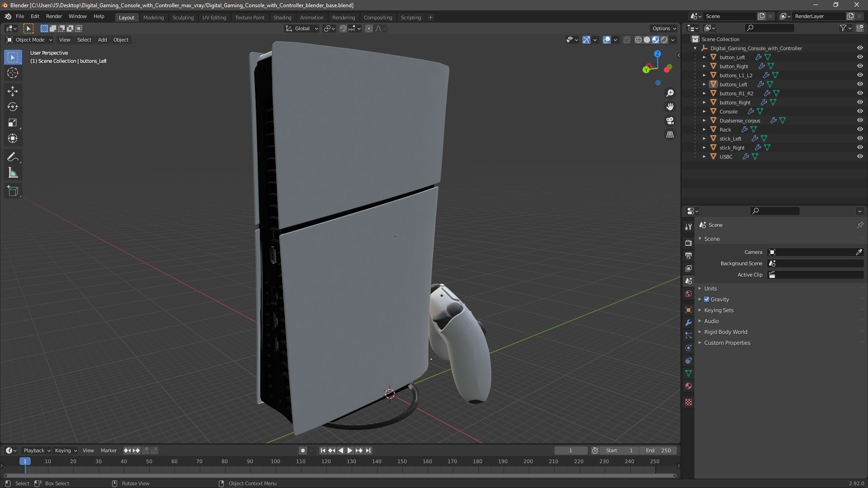Click the Camera object field
Image resolution: width=868 pixels, height=488 pixels.
(x=816, y=253)
